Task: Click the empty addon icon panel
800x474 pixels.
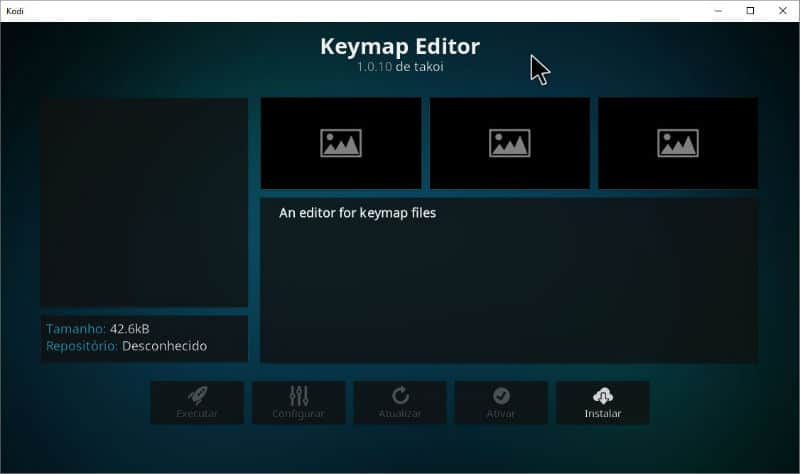Action: tap(144, 203)
